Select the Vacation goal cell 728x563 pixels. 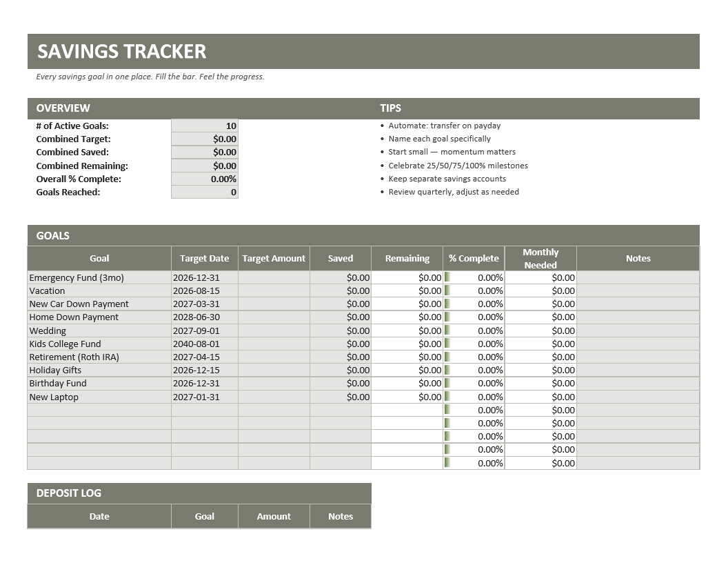99,290
